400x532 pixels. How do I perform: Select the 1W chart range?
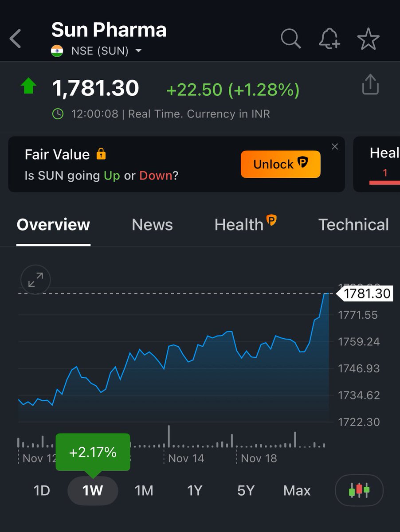[x=93, y=491]
